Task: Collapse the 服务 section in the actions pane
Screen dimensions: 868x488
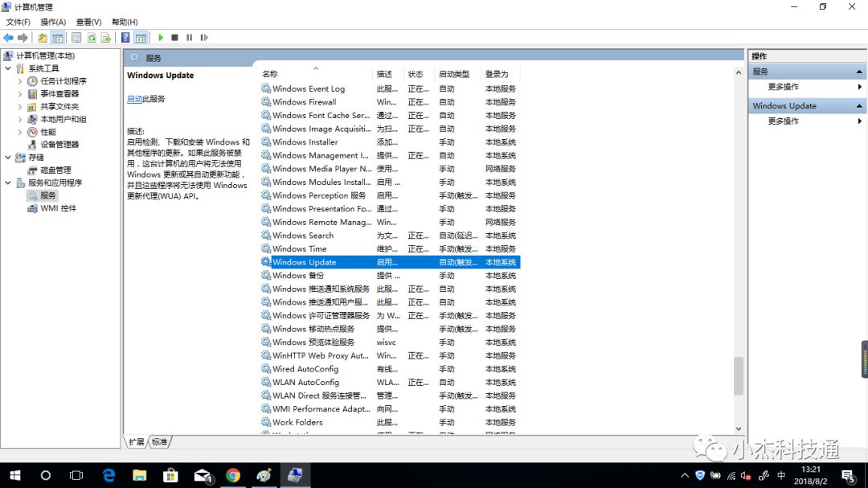Action: (859, 72)
